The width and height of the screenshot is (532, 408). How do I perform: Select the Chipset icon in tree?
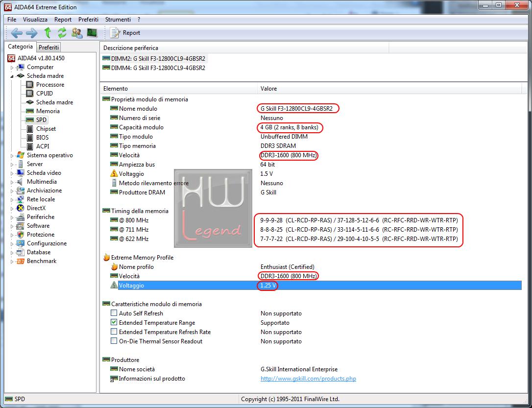point(30,128)
